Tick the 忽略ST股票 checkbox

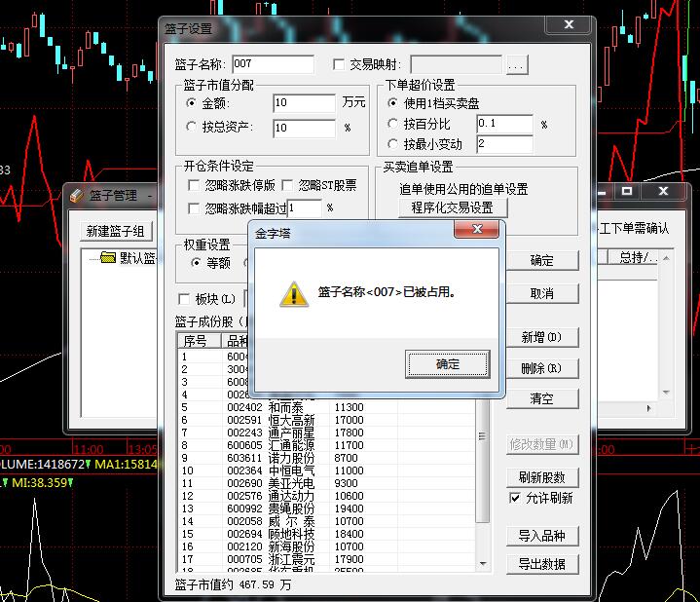[x=288, y=185]
